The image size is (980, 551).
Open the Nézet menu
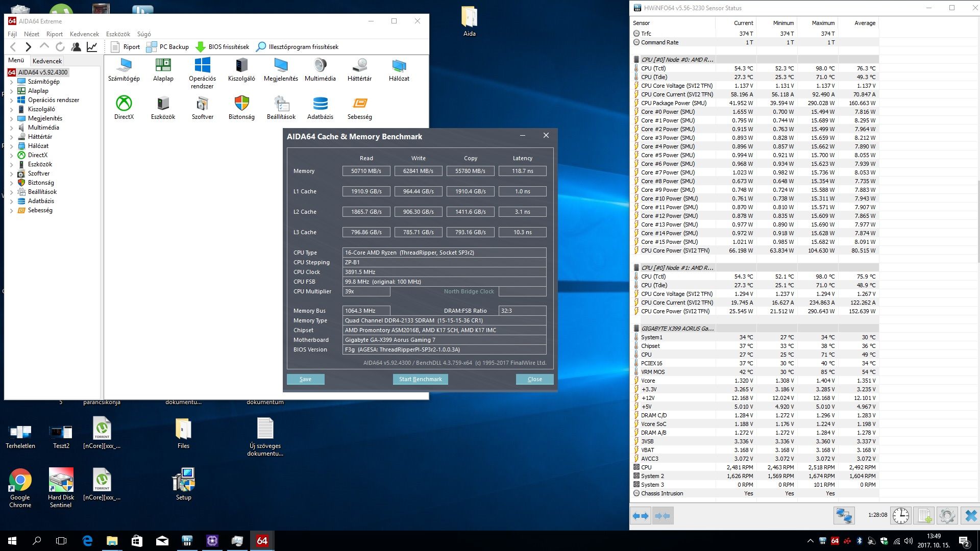pos(32,34)
